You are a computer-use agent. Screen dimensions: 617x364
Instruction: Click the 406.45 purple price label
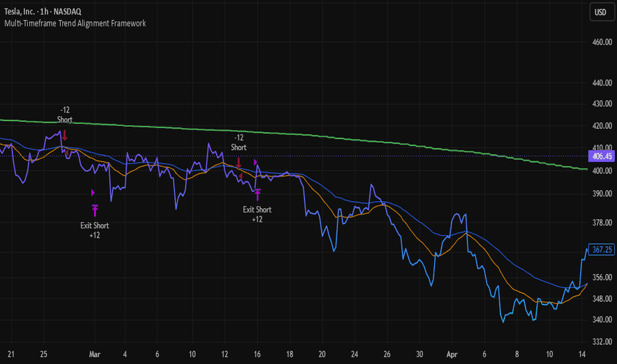[602, 156]
